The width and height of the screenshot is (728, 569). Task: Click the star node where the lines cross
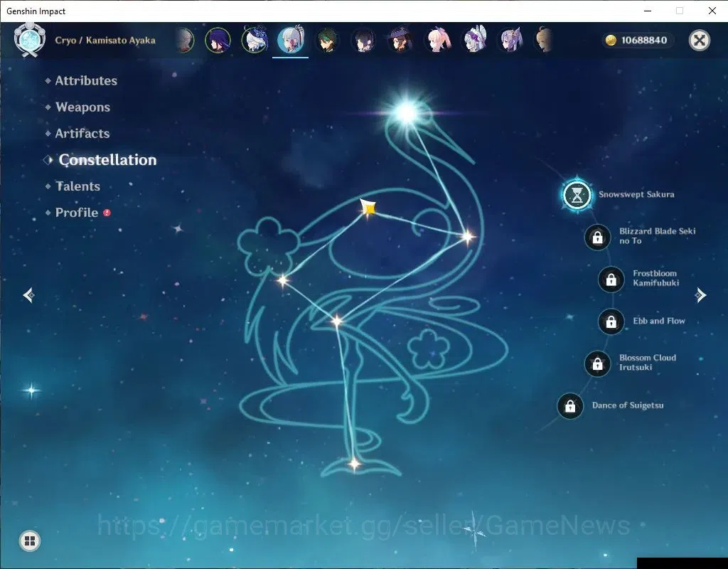point(336,321)
